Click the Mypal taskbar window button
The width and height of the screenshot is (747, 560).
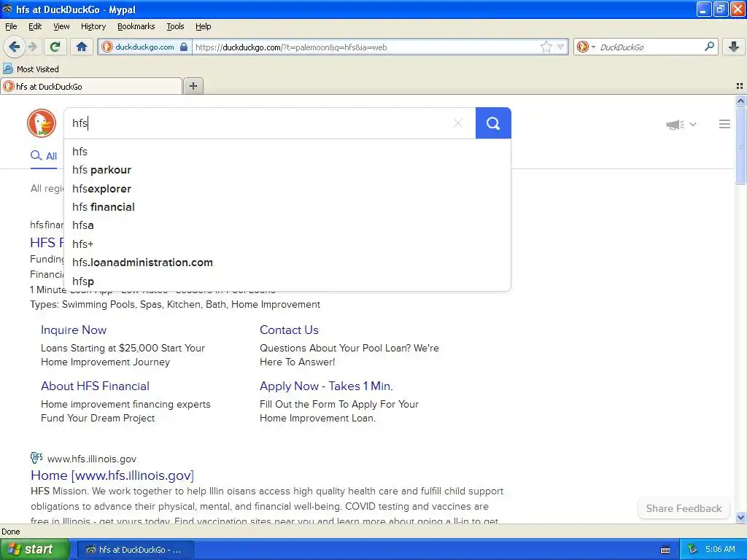tap(136, 550)
